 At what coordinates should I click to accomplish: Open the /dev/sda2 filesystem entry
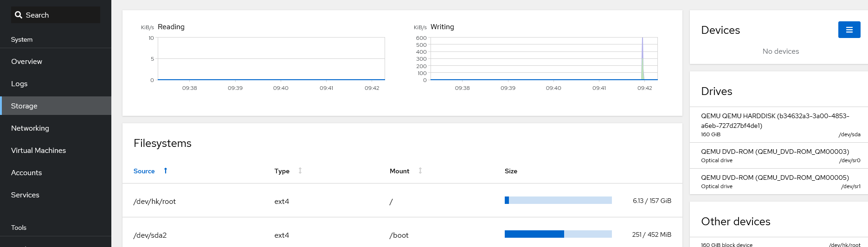pyautogui.click(x=150, y=235)
